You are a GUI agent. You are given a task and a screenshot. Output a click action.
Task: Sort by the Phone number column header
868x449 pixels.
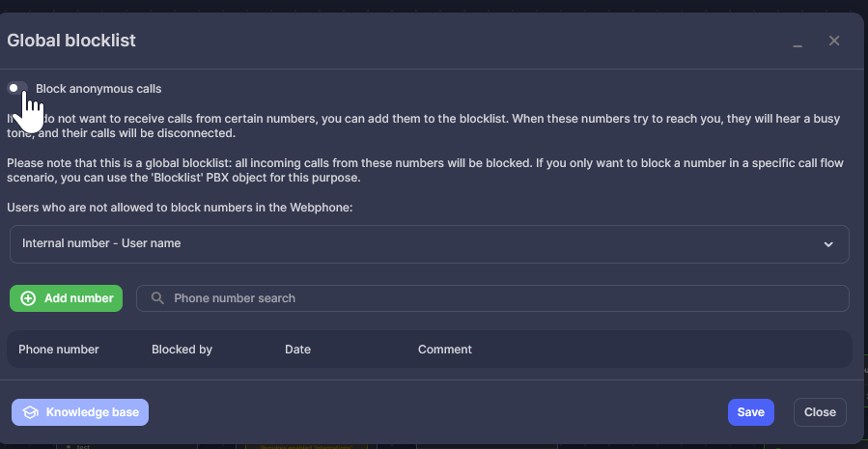(x=59, y=350)
